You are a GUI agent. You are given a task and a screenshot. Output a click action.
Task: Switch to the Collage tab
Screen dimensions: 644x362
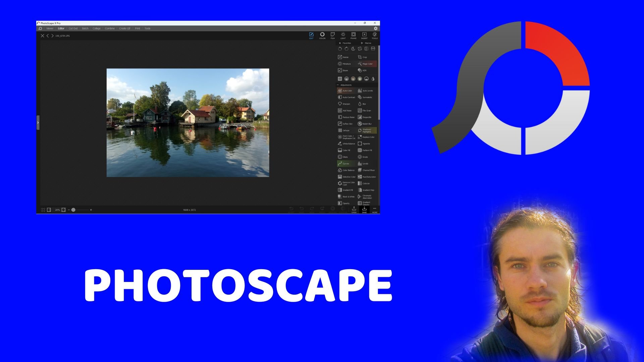(x=97, y=28)
